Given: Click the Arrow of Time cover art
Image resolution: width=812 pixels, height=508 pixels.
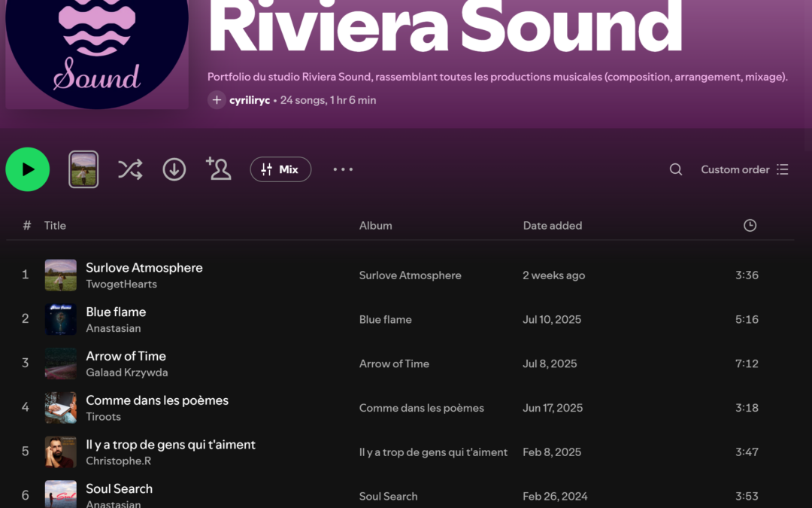Looking at the screenshot, I should point(61,364).
